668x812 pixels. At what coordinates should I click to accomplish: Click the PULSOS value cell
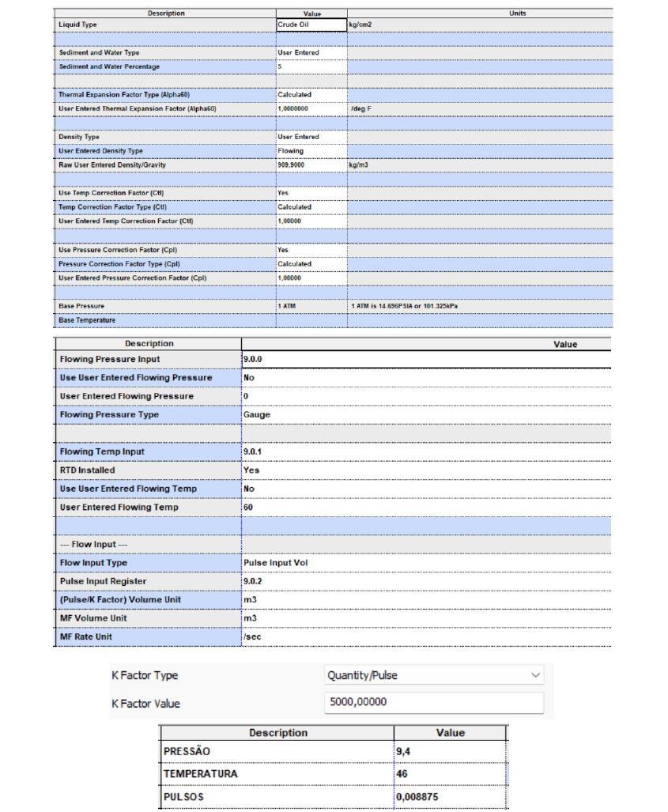(450, 797)
